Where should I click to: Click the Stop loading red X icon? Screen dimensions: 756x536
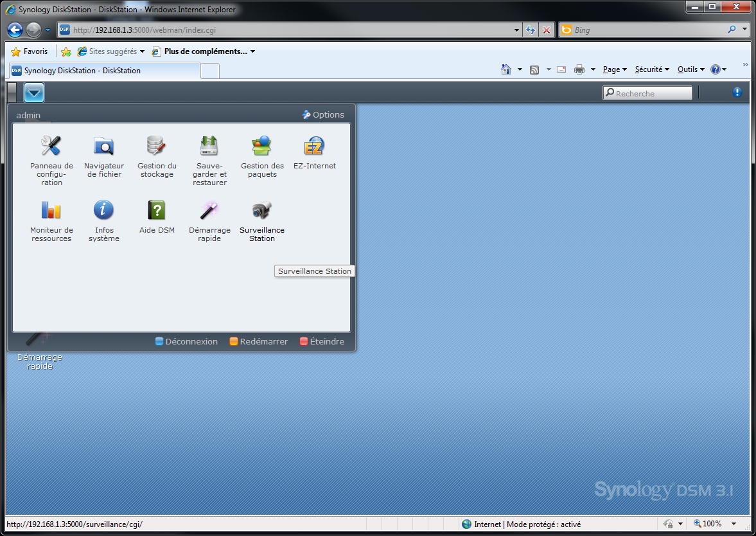pyautogui.click(x=546, y=30)
